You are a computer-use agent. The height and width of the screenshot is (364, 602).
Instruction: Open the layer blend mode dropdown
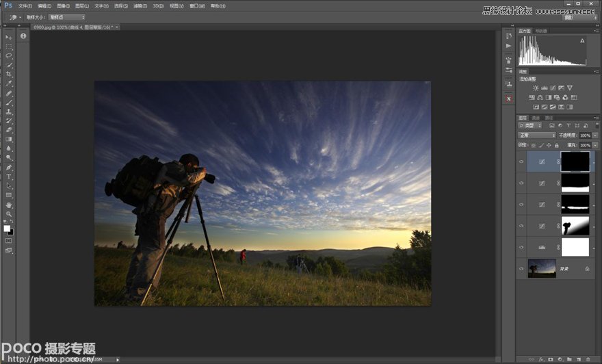(536, 135)
